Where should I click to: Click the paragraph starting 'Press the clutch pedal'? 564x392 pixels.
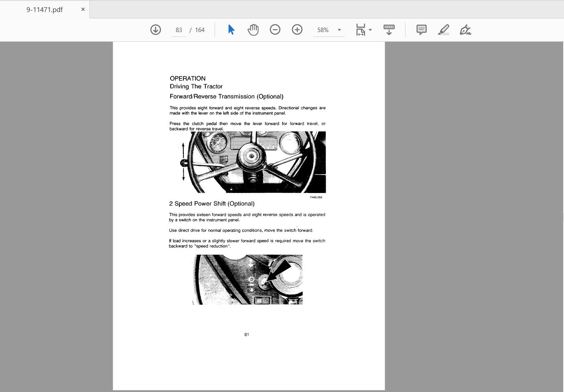coord(248,126)
